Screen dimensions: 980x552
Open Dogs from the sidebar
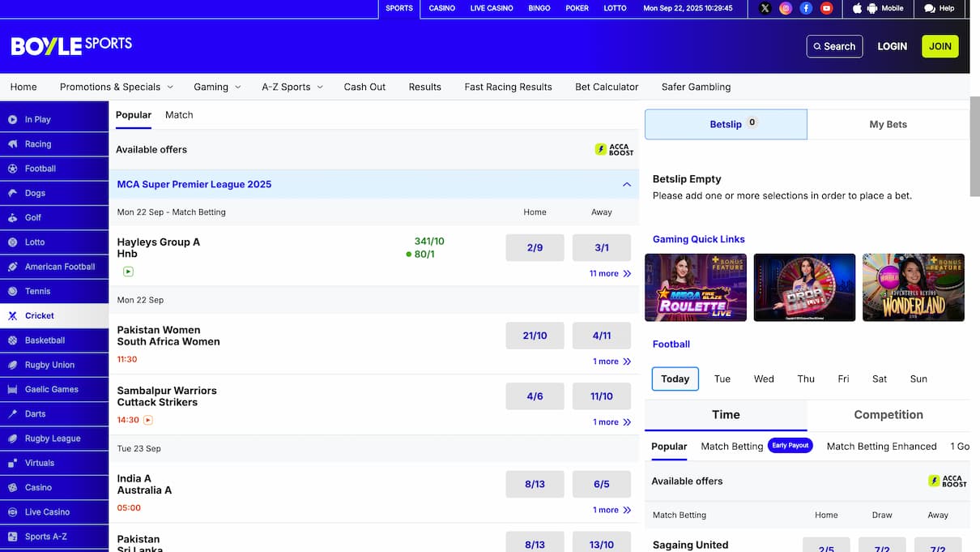(x=54, y=193)
